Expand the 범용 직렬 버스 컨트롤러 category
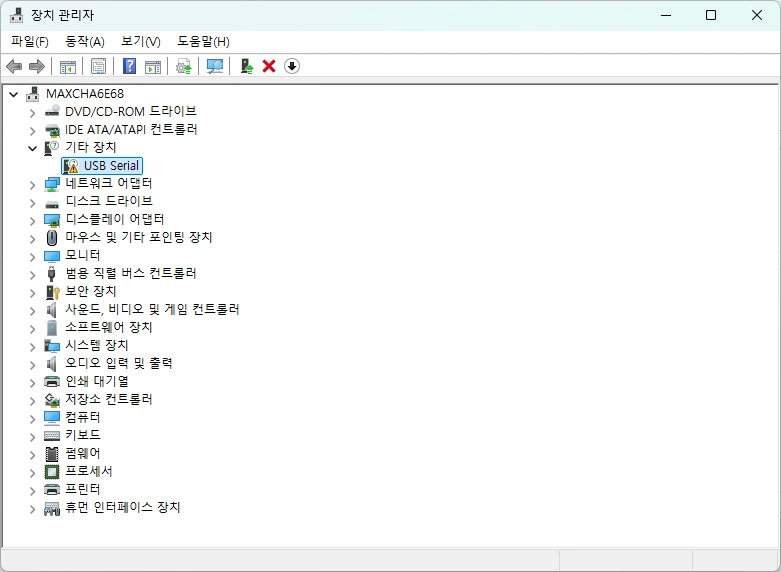 (x=33, y=274)
